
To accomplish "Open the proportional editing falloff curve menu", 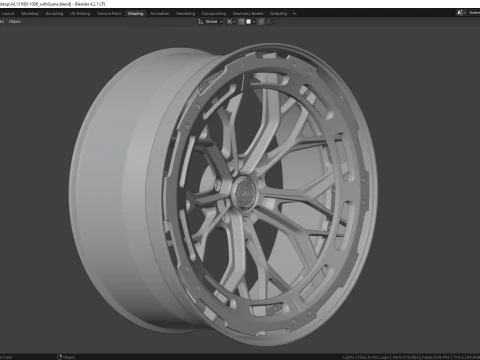I will tap(270, 22).
